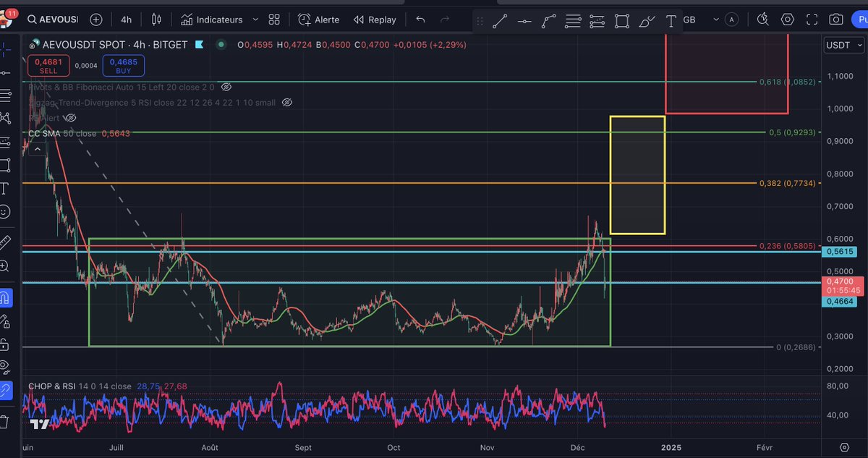Screen dimensions: 868x458
Task: Click the 0,4664 price label on axis
Action: [839, 302]
